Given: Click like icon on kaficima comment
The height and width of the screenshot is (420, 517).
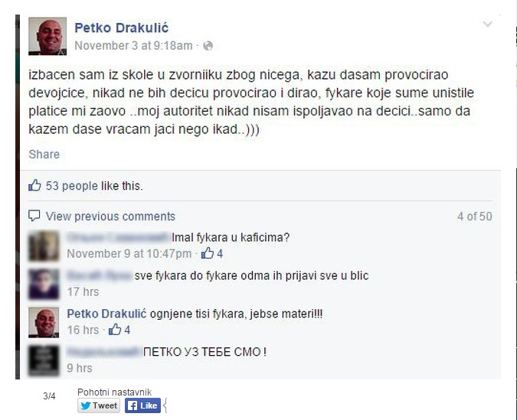Looking at the screenshot, I should [x=208, y=253].
